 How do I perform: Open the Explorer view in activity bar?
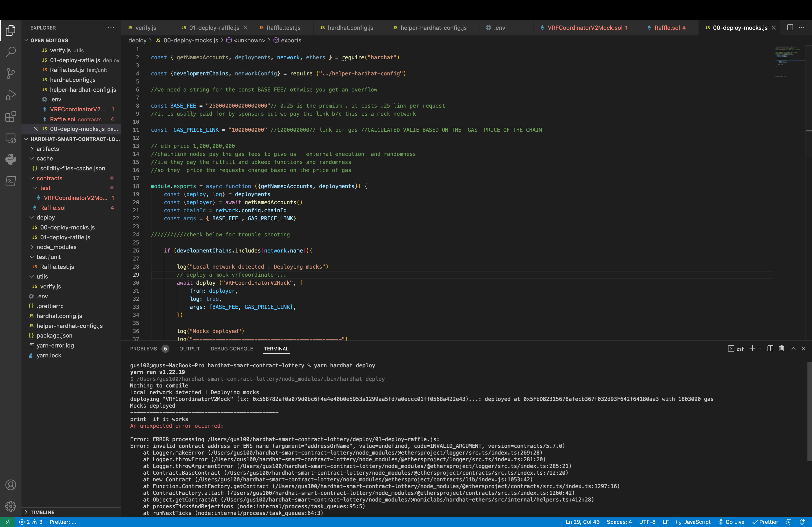pyautogui.click(x=10, y=31)
